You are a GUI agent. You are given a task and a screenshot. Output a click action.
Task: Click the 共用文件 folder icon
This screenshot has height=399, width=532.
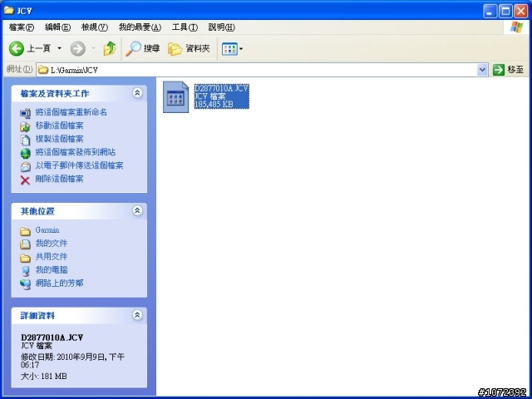point(25,258)
